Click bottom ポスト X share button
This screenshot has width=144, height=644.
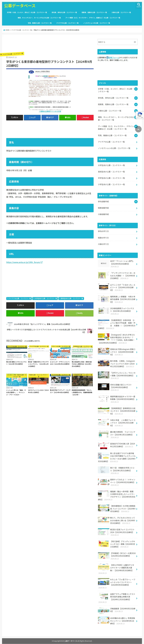20,305
